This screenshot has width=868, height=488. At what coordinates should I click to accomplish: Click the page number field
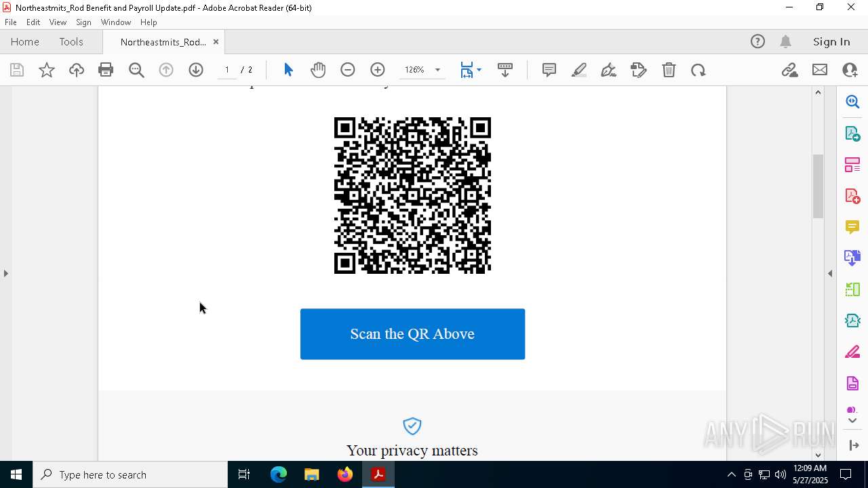click(x=227, y=70)
